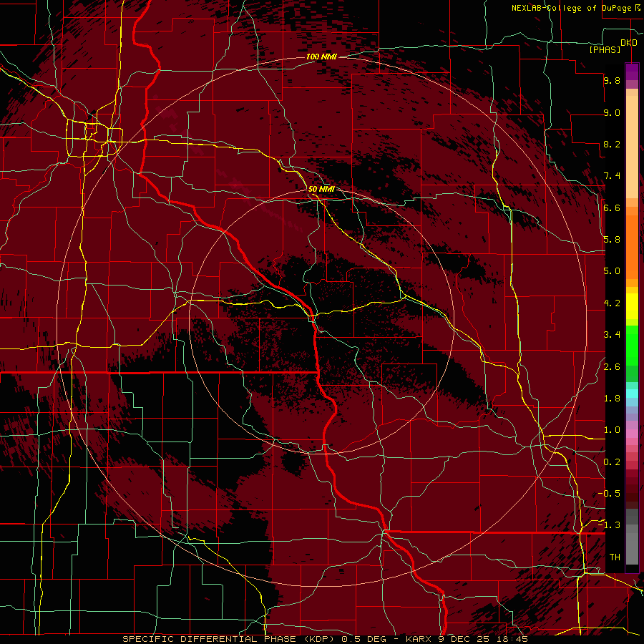The height and width of the screenshot is (644, 644).
Task: Click the NEXLAB-College of DuPage credit text
Action: [575, 8]
